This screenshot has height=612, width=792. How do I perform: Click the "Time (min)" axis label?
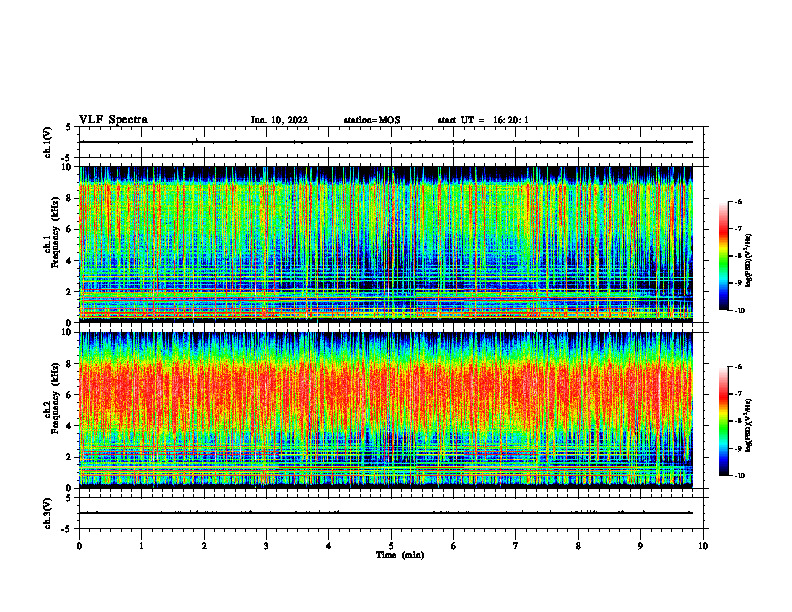[x=400, y=555]
